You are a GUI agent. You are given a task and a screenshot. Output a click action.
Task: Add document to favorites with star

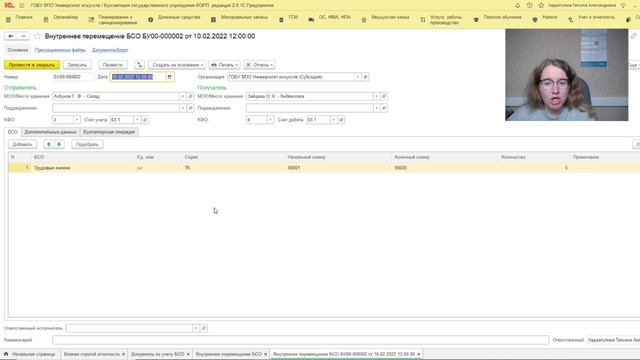[38, 36]
